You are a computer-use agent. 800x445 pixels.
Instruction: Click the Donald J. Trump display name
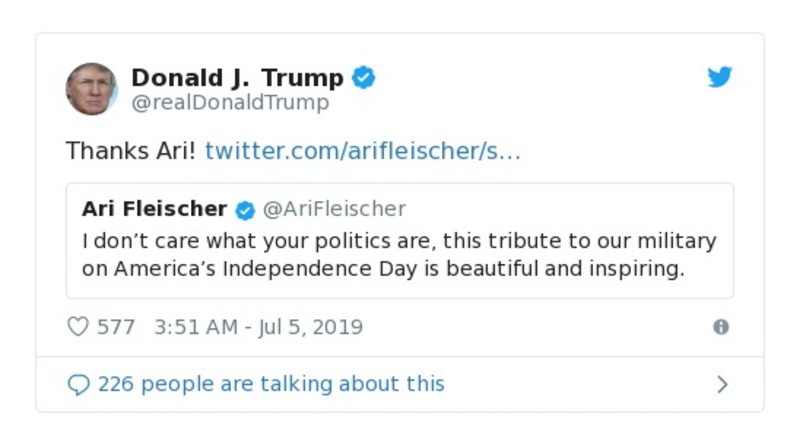[237, 77]
